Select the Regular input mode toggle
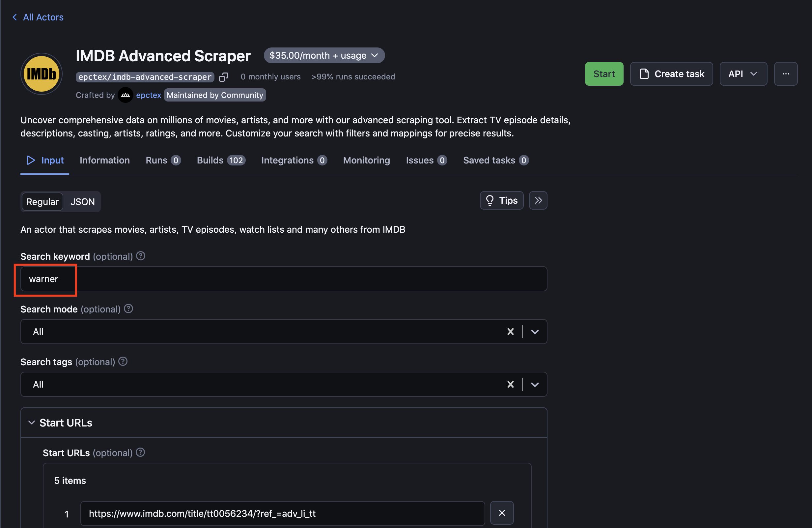This screenshot has height=528, width=812. [x=42, y=201]
